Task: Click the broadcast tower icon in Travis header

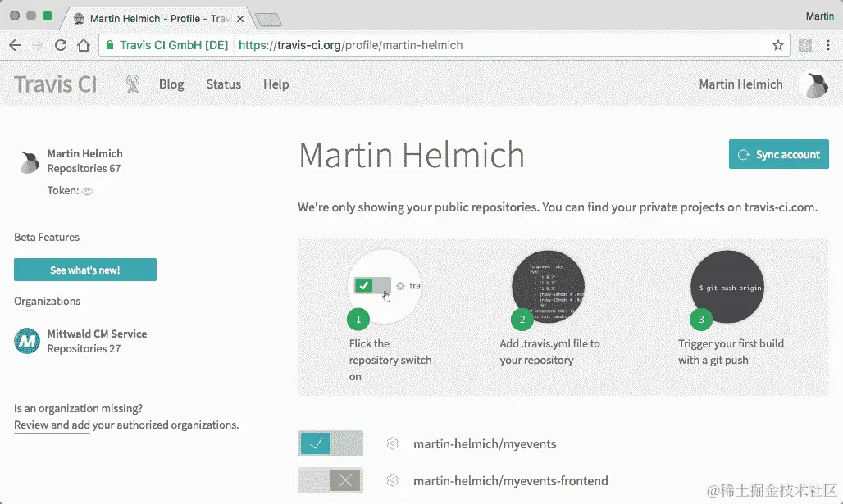Action: (x=132, y=84)
